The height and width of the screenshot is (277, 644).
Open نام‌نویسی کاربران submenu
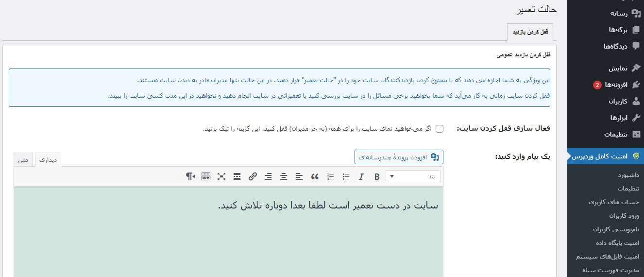point(616,229)
